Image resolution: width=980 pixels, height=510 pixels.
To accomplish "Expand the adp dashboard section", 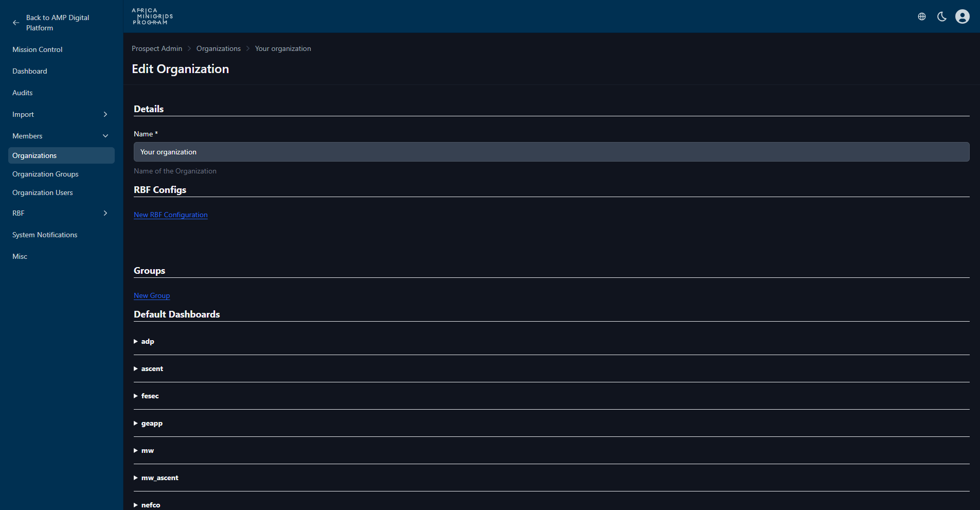I will pyautogui.click(x=144, y=341).
